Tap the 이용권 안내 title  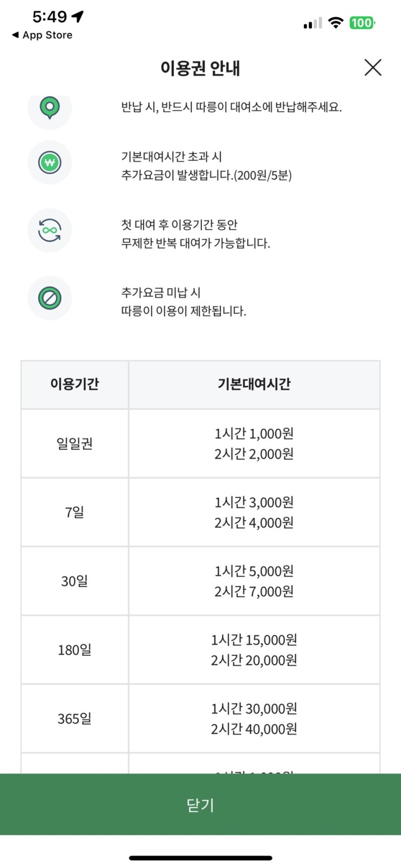coord(200,69)
